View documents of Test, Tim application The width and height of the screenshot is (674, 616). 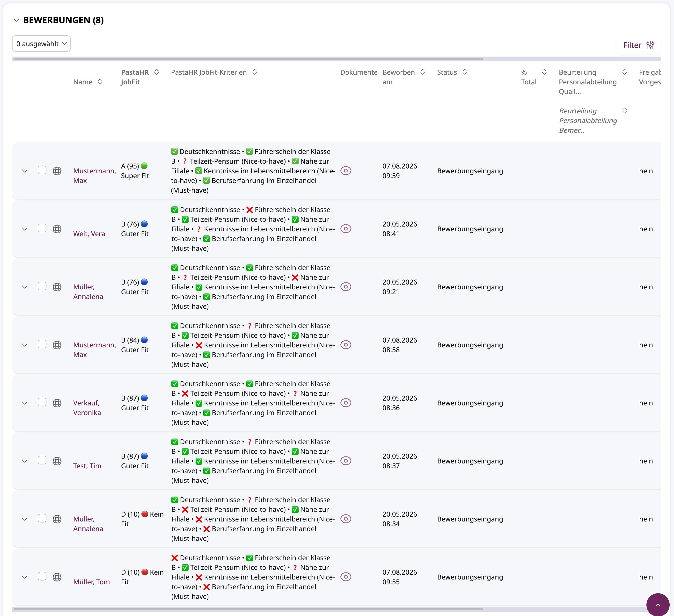click(346, 461)
